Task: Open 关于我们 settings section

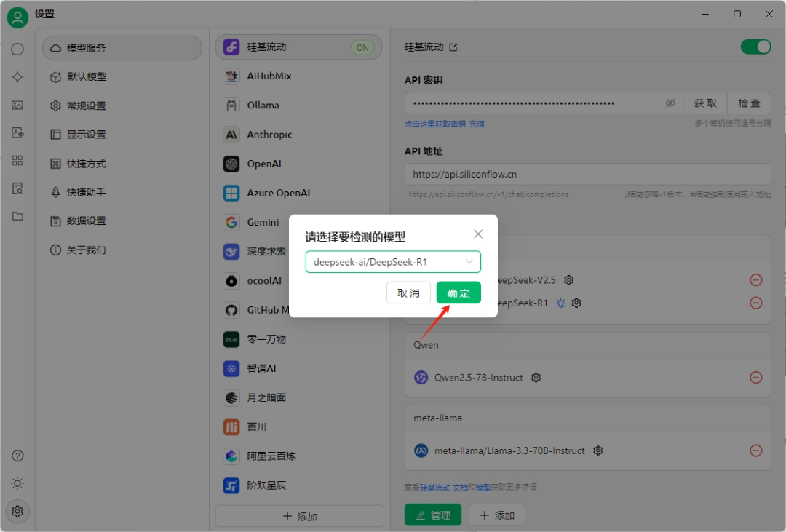Action: [122, 250]
